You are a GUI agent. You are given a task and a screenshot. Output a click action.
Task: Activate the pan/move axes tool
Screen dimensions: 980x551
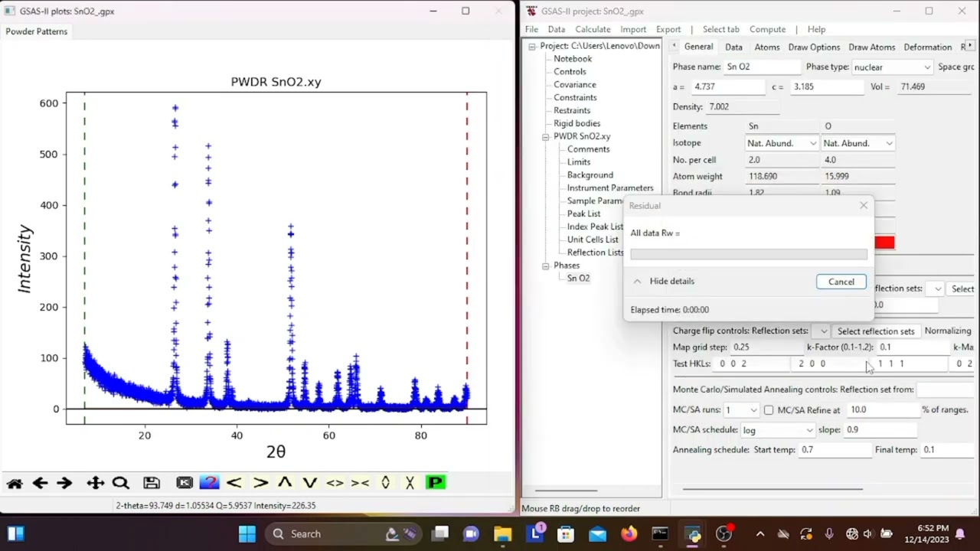[x=95, y=483]
